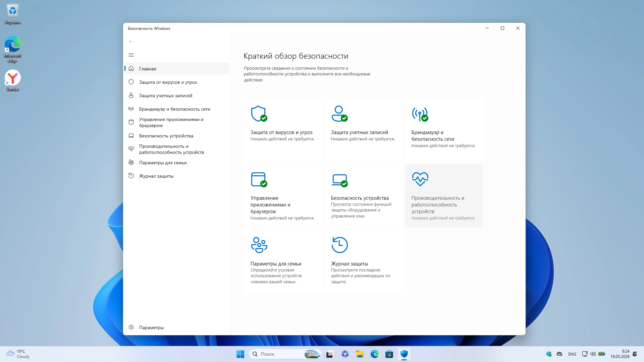Click the taskbar Поиск search field

pyautogui.click(x=285, y=354)
